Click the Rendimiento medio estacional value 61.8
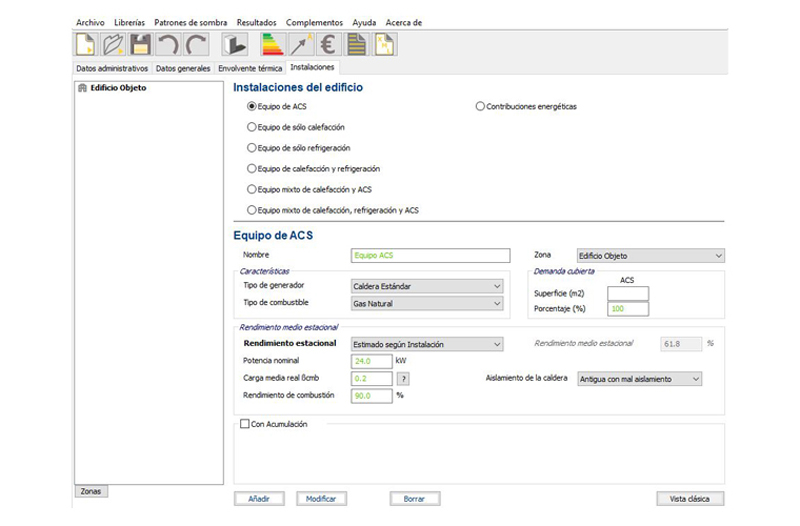 pos(681,344)
